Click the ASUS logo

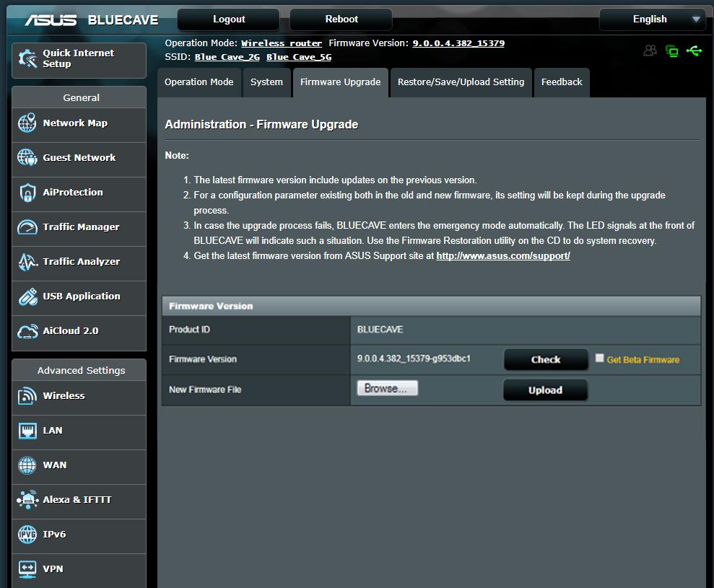[51, 20]
